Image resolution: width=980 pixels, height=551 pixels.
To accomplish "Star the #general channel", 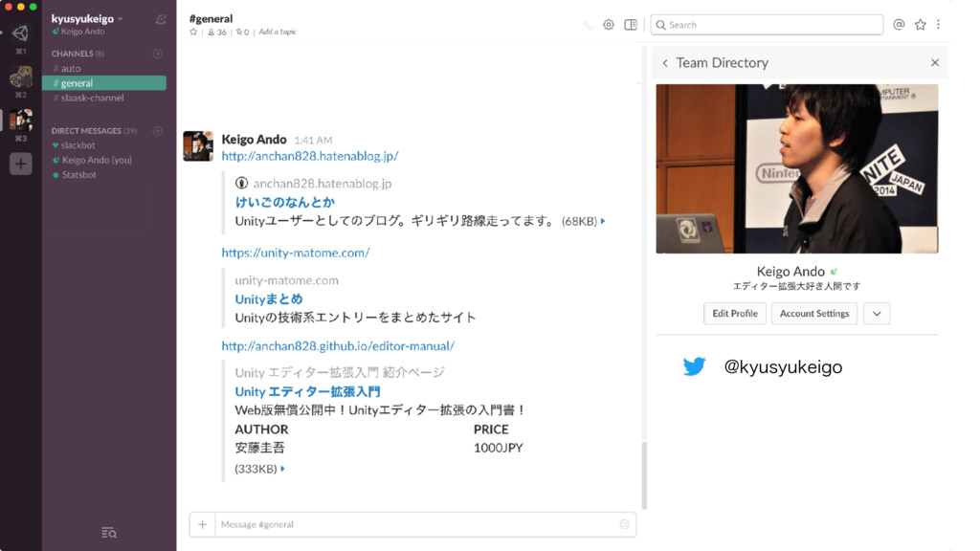I will point(193,32).
